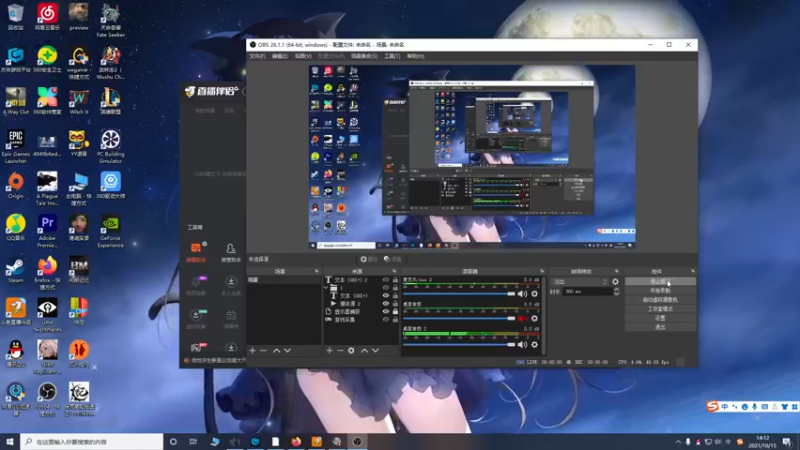The width and height of the screenshot is (800, 450).
Task: Click 滤镜 filters button above Sources
Action: (x=393, y=259)
